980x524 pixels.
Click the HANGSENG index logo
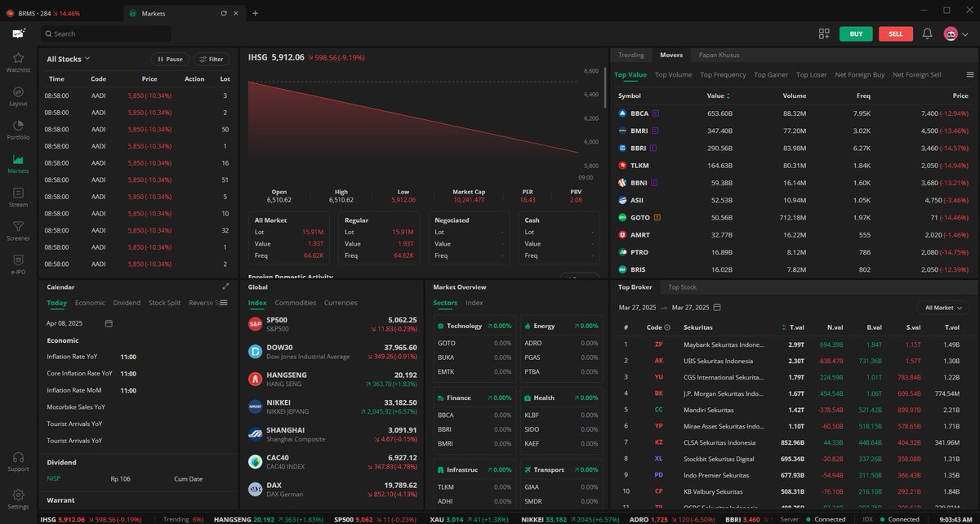[x=255, y=380]
